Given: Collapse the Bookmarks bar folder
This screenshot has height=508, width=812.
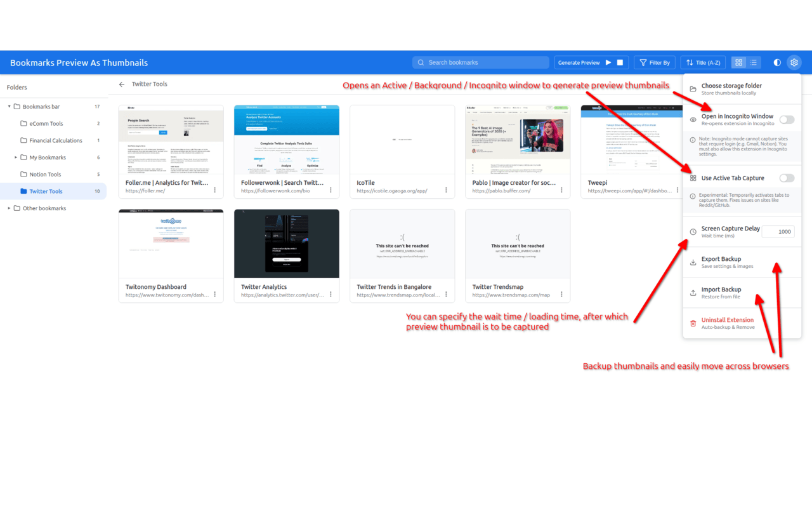Looking at the screenshot, I should pyautogui.click(x=10, y=107).
